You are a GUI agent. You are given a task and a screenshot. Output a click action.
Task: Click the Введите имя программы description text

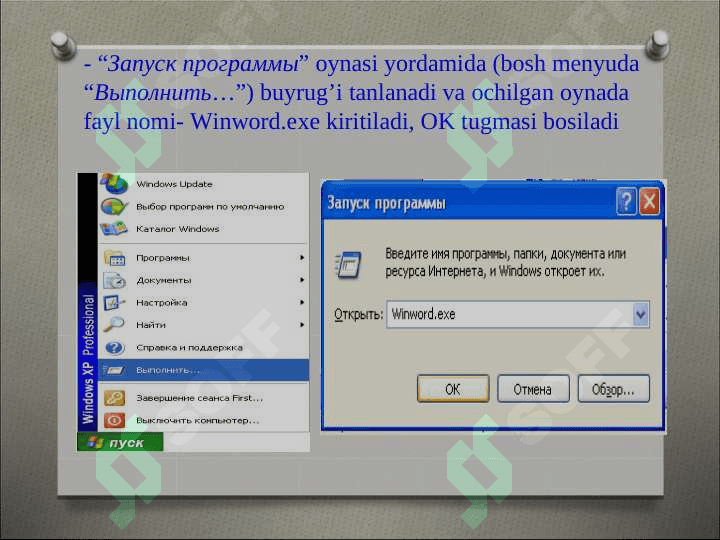(505, 262)
